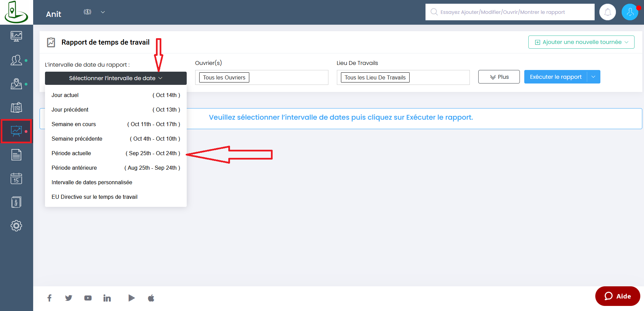Open the workers (people) sidebar icon
Screen dimensions: 644x311
pyautogui.click(x=16, y=60)
